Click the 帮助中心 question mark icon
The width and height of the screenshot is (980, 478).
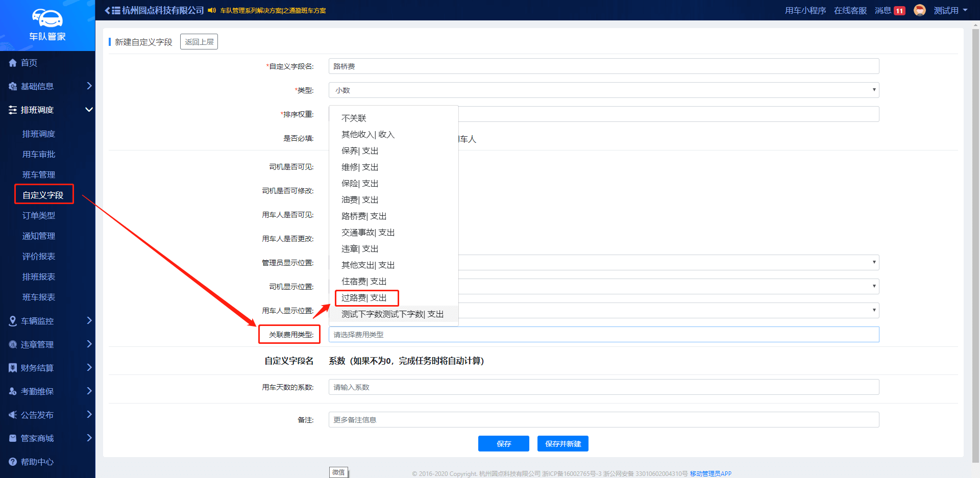click(13, 462)
